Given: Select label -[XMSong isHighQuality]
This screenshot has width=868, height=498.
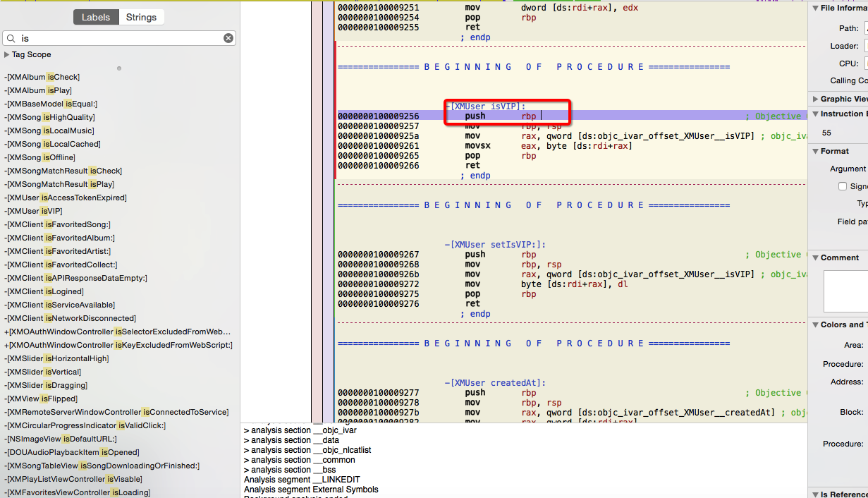Looking at the screenshot, I should (49, 117).
